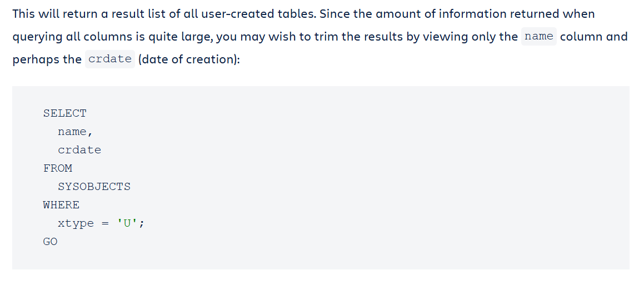Viewport: 644px width, 290px height.
Task: Click the crdate line inside the code block
Action: [x=79, y=150]
